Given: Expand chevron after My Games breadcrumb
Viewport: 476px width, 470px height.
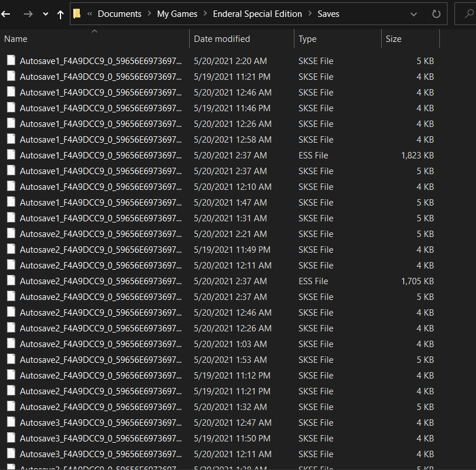Looking at the screenshot, I should coord(205,13).
